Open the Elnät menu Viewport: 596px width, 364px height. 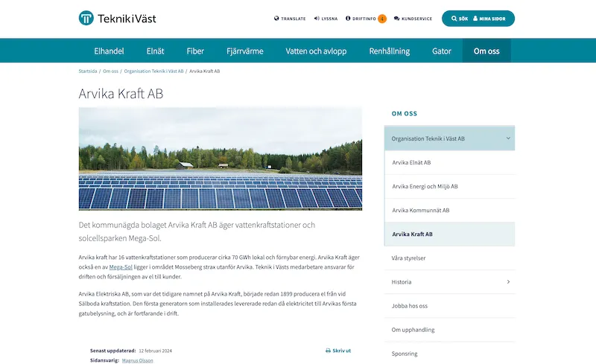coord(155,51)
